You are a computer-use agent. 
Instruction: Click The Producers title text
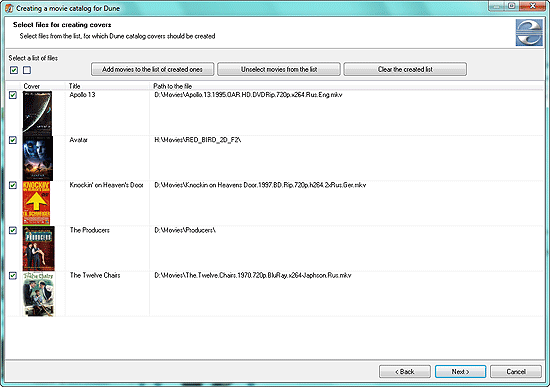89,230
